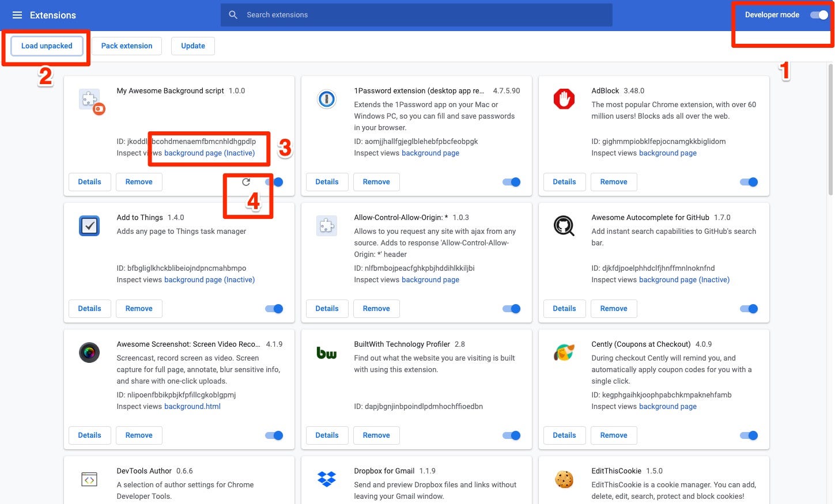Viewport: 835px width, 504px height.
Task: Toggle AdBlock extension off
Action: pos(749,182)
